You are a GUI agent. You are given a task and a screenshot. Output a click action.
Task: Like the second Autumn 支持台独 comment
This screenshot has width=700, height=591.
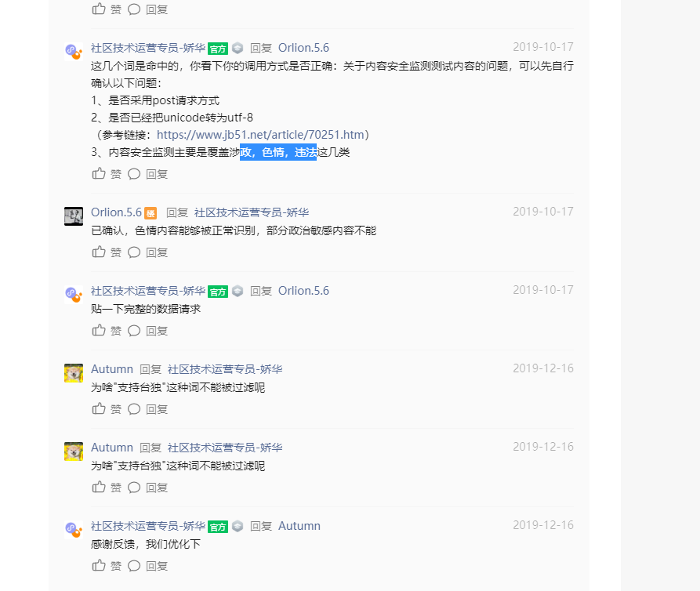pos(99,487)
